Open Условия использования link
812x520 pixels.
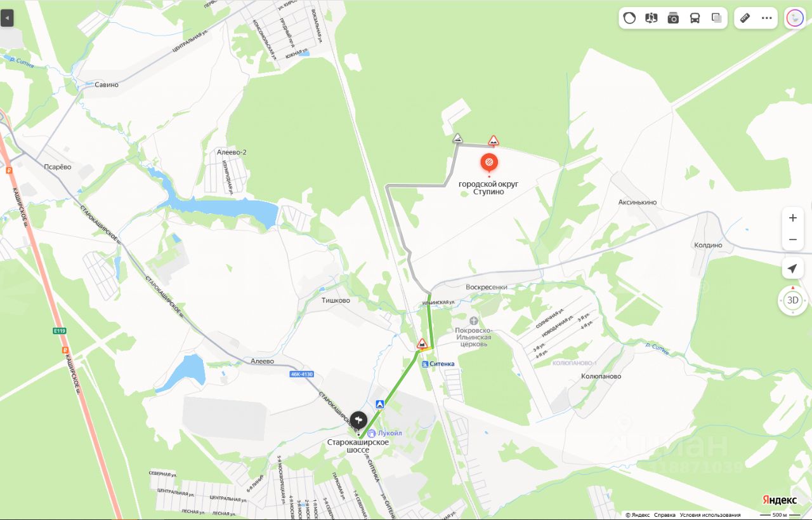710,515
